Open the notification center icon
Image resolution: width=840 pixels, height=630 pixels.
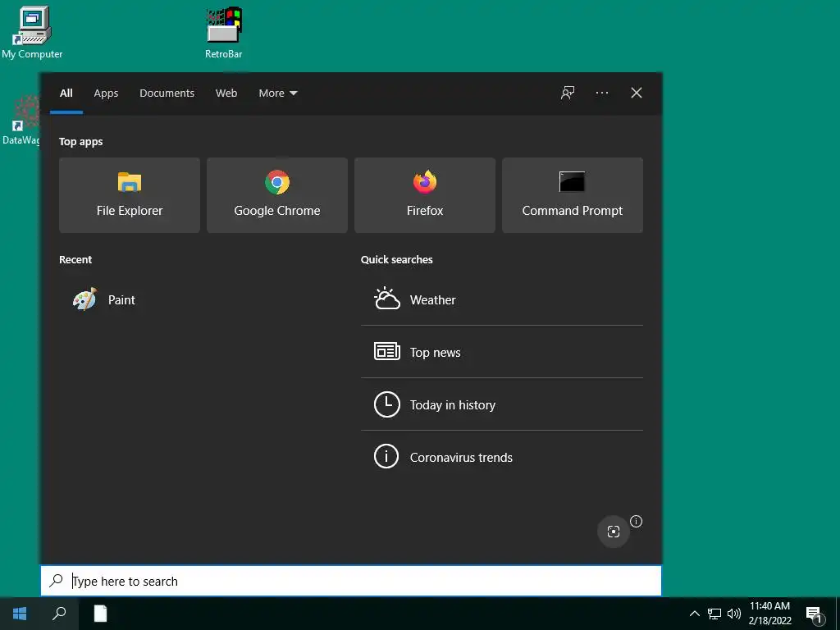point(815,614)
